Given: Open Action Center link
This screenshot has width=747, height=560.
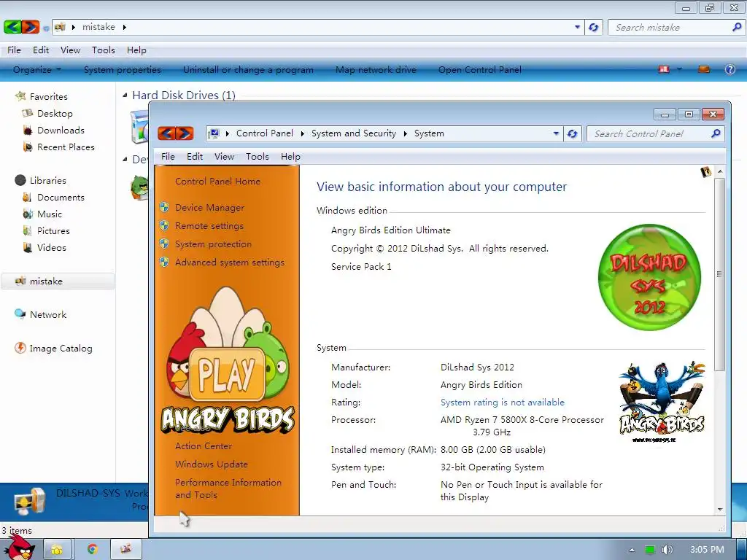Looking at the screenshot, I should 204,446.
